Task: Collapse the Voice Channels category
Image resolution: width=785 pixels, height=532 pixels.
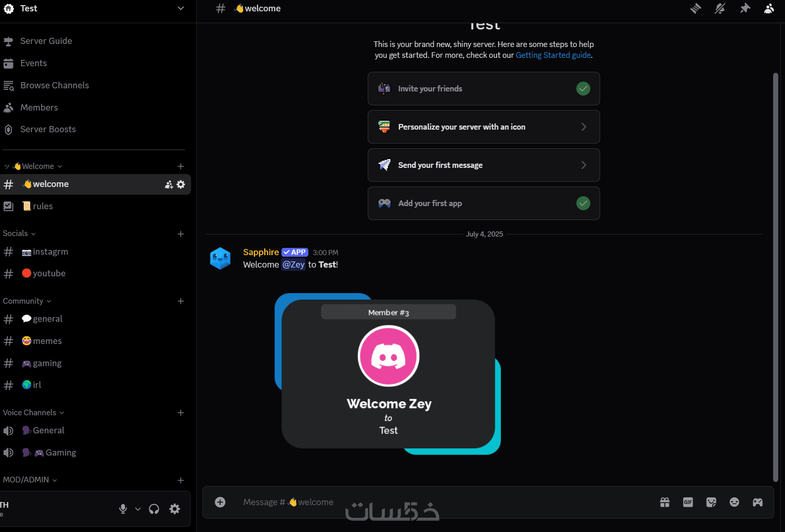Action: pos(33,413)
